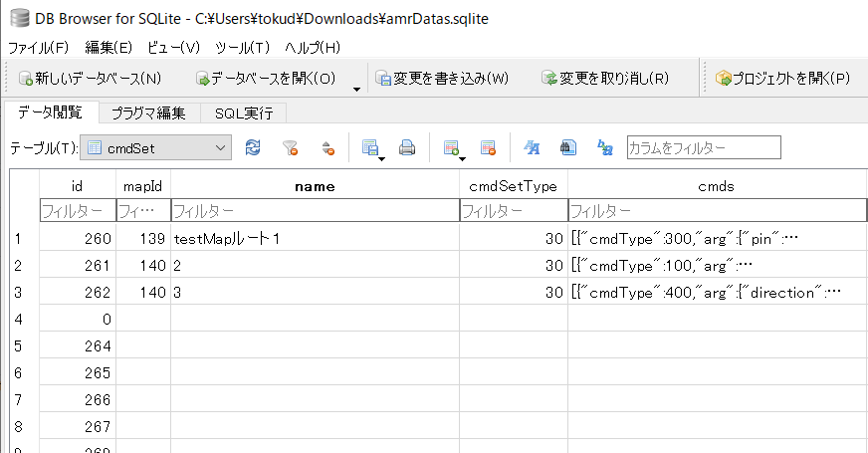Click the 変更を書き込み(W) button
The image size is (868, 453).
[441, 78]
